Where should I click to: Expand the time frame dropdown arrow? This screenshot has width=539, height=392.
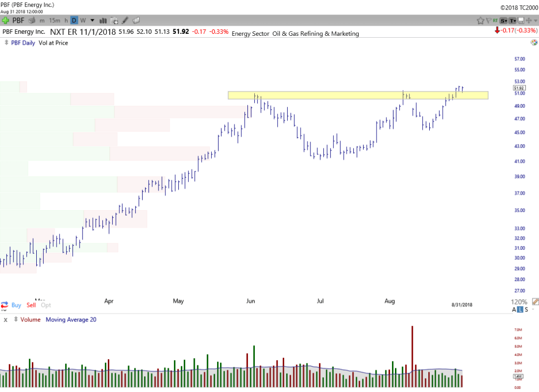pos(92,20)
